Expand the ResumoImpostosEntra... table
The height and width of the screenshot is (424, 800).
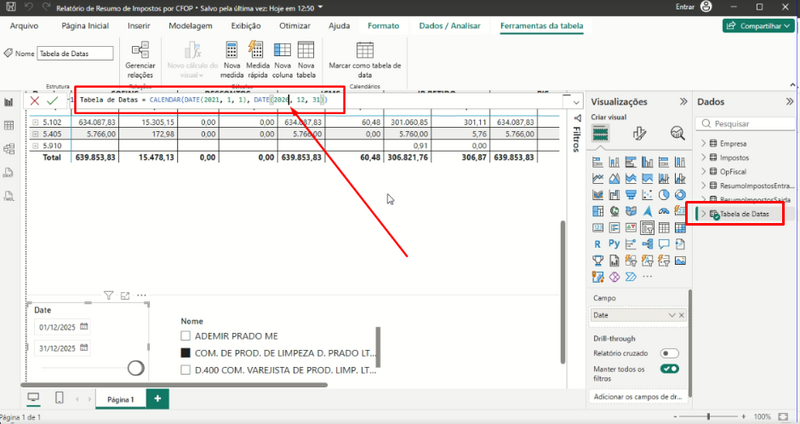pyautogui.click(x=704, y=185)
